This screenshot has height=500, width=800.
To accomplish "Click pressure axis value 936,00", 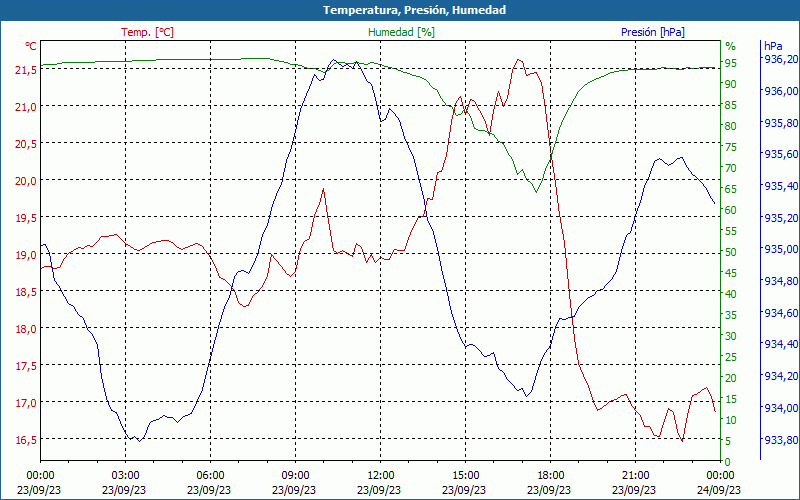I will click(x=780, y=91).
